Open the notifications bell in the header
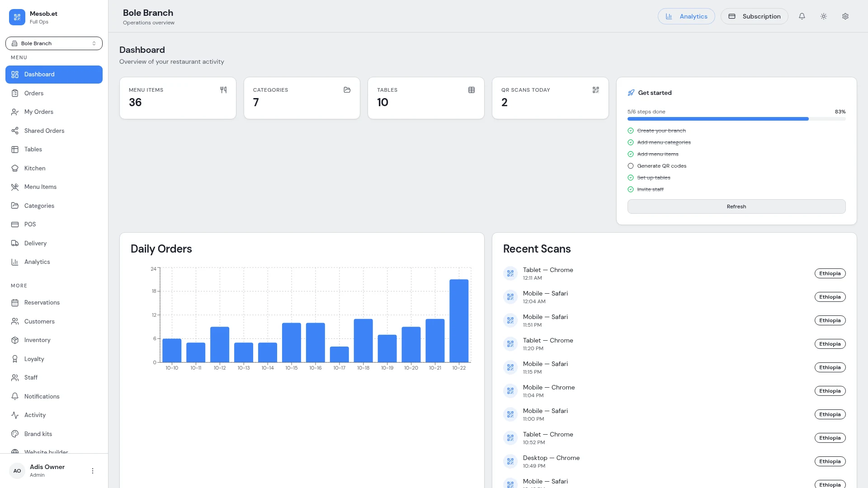Viewport: 868px width, 488px height. coord(802,16)
